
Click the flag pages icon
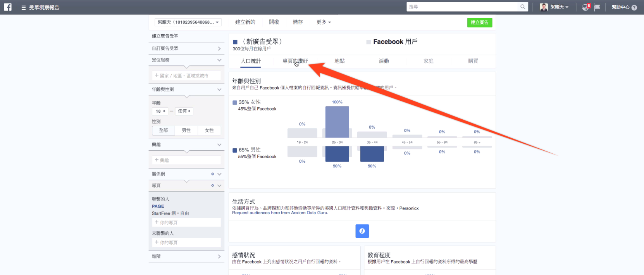[597, 7]
